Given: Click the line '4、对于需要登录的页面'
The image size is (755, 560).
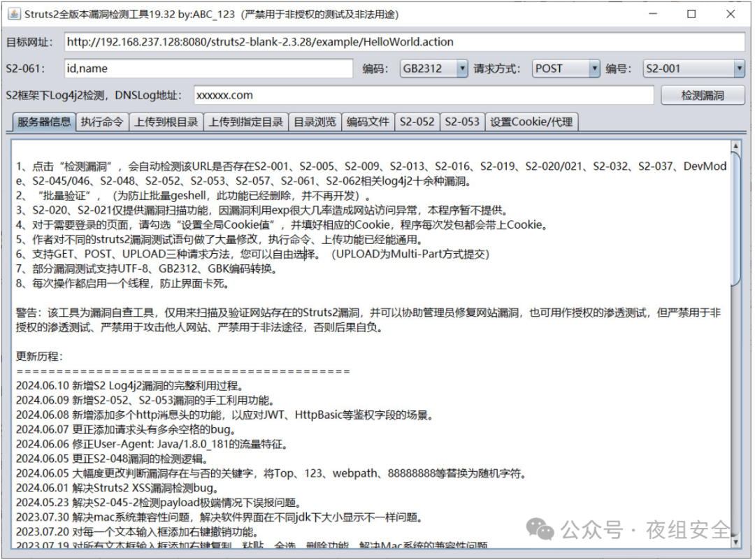Looking at the screenshot, I should point(282,225).
